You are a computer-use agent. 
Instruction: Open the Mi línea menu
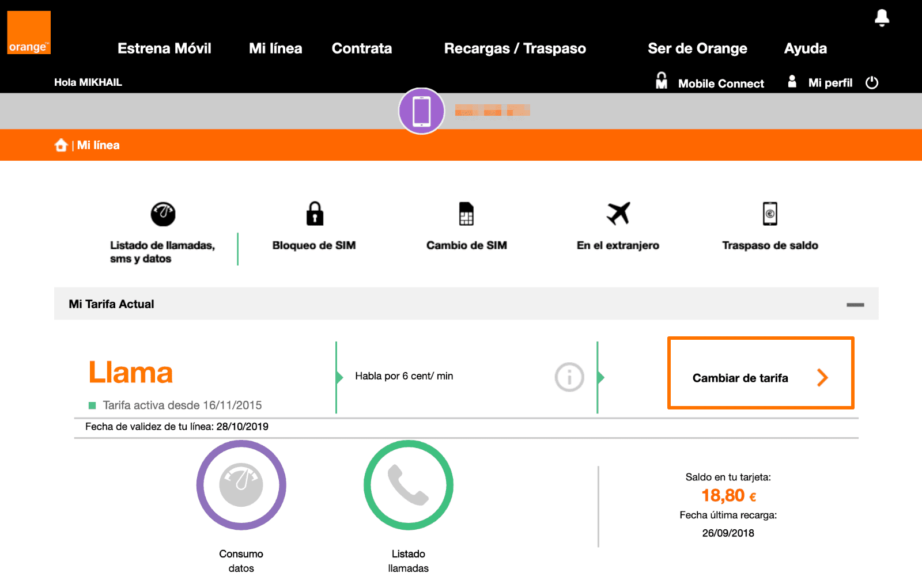click(275, 48)
